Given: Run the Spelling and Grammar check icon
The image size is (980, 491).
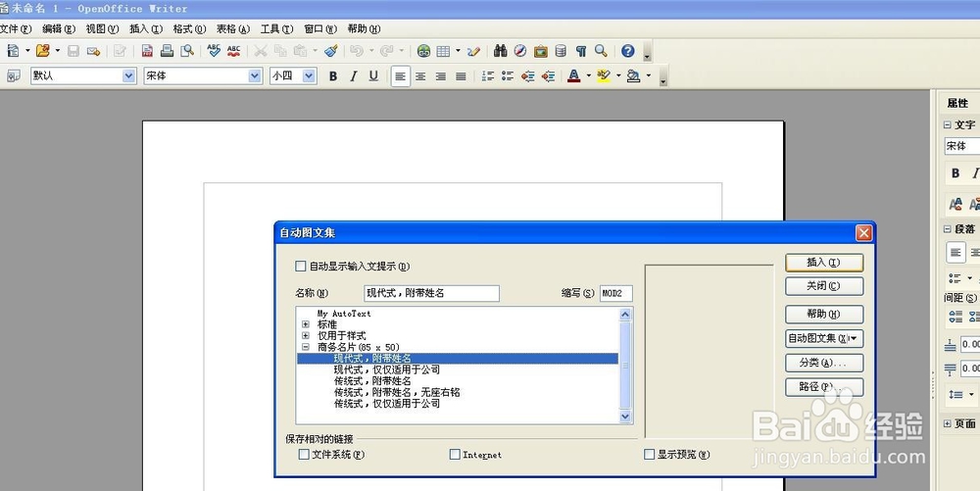Looking at the screenshot, I should (214, 51).
